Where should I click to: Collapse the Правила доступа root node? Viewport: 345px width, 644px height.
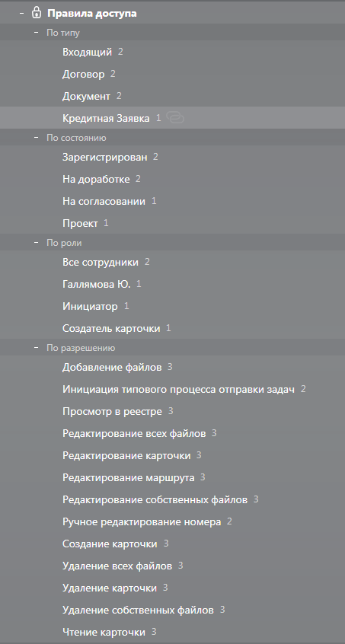[x=21, y=13]
